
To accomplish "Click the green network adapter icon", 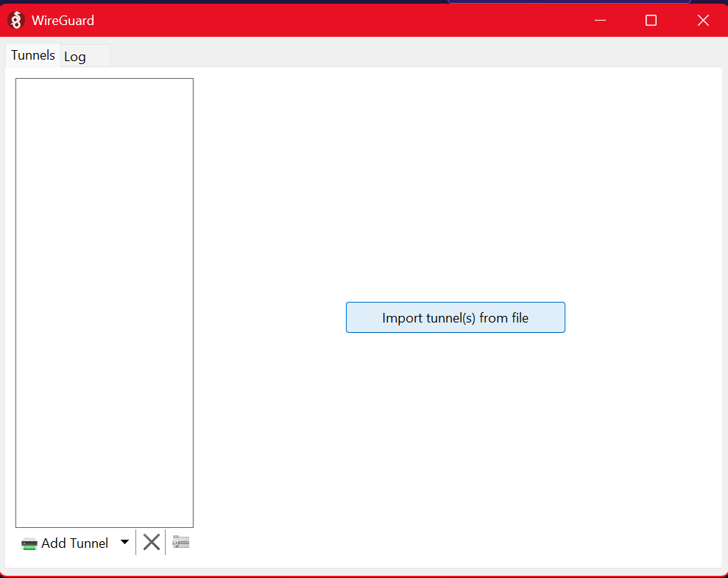I will tap(29, 544).
